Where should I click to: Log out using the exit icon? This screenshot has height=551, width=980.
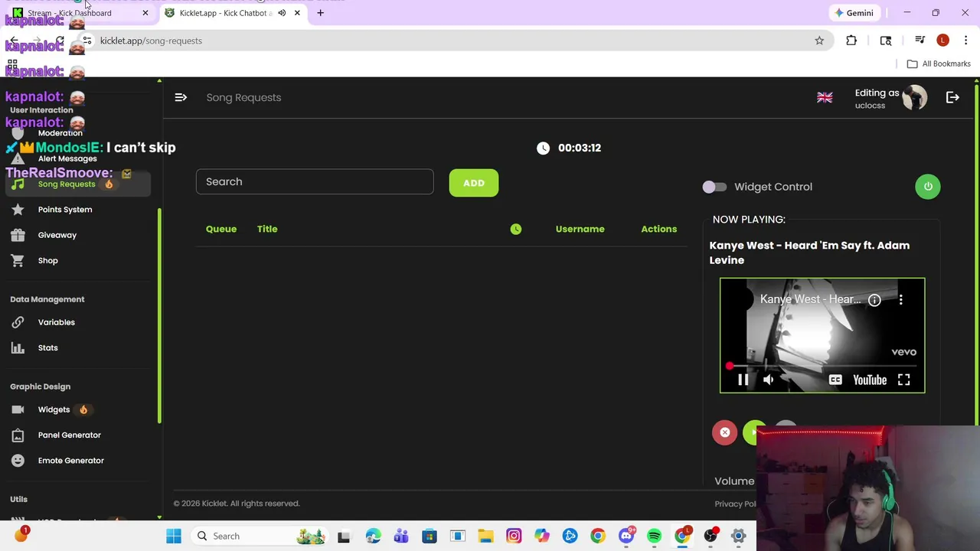point(952,97)
